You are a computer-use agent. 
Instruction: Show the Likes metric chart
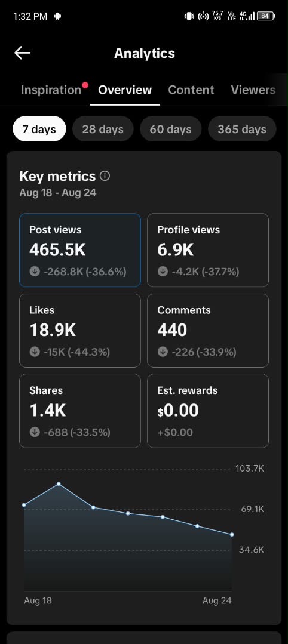[80, 330]
